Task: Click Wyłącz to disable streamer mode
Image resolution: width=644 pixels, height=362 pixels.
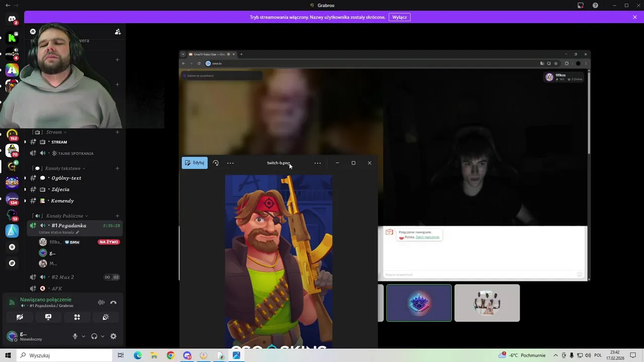Action: point(399,17)
